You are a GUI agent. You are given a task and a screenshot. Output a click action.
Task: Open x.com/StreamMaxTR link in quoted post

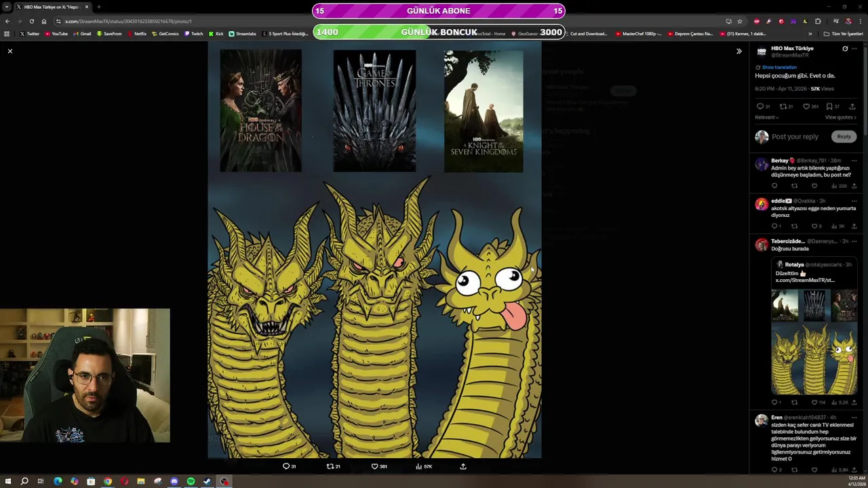pyautogui.click(x=805, y=280)
